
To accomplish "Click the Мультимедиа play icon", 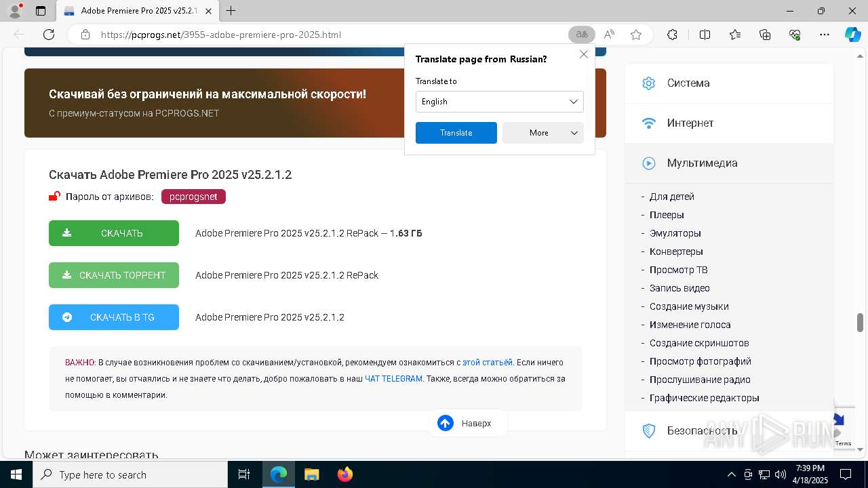I will coord(649,163).
